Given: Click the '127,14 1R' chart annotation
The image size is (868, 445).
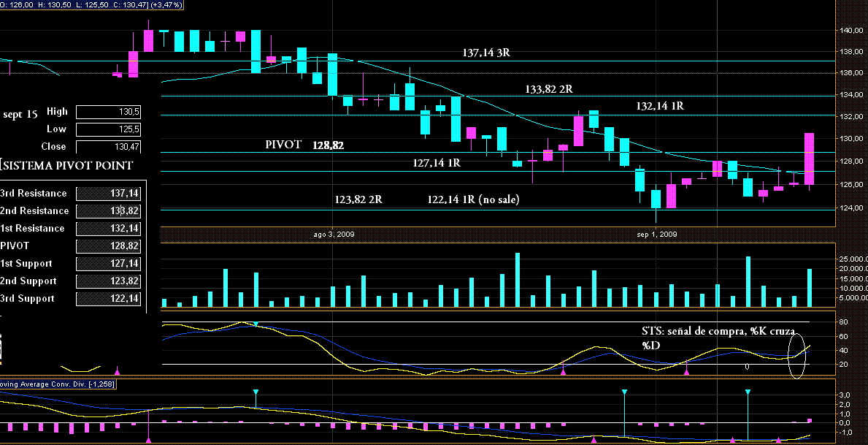Looking at the screenshot, I should coord(437,163).
